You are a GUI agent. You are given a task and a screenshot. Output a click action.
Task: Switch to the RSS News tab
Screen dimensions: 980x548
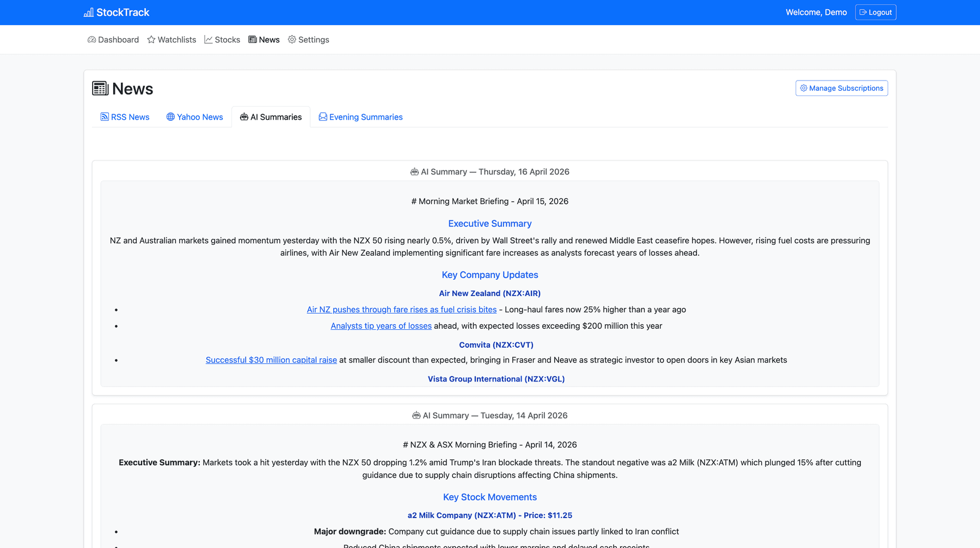click(125, 117)
